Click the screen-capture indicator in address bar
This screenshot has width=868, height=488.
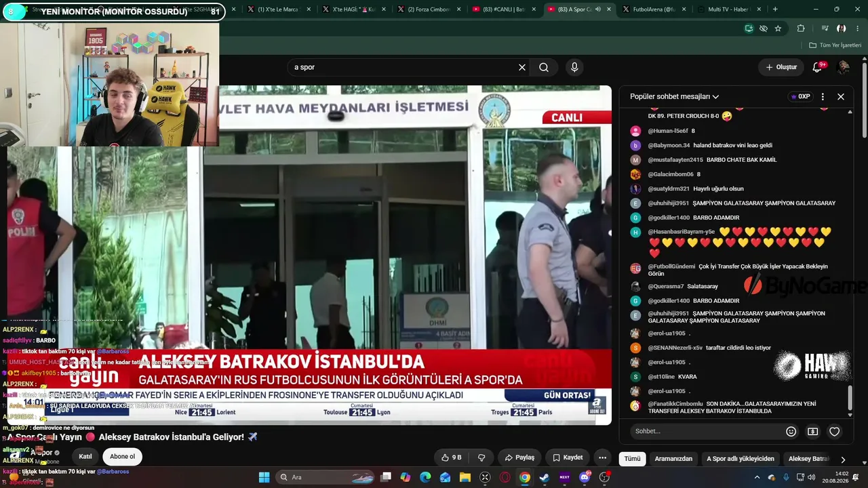click(x=749, y=28)
